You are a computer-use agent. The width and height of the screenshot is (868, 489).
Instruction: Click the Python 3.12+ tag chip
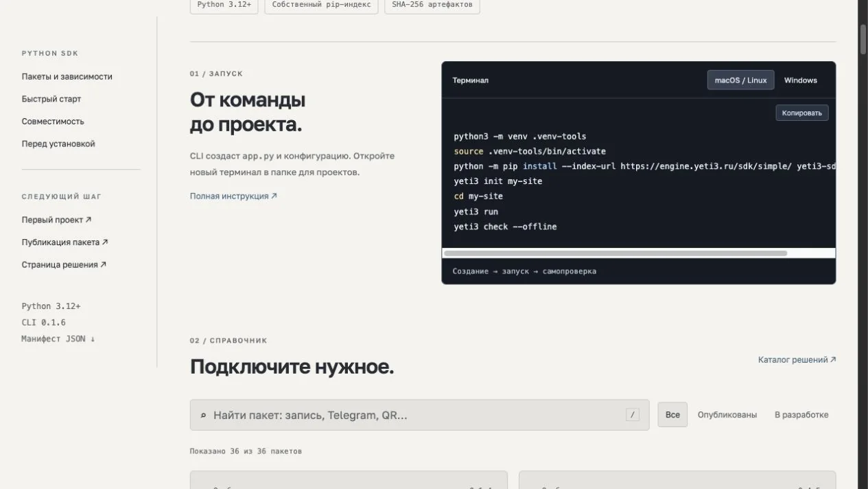(224, 5)
